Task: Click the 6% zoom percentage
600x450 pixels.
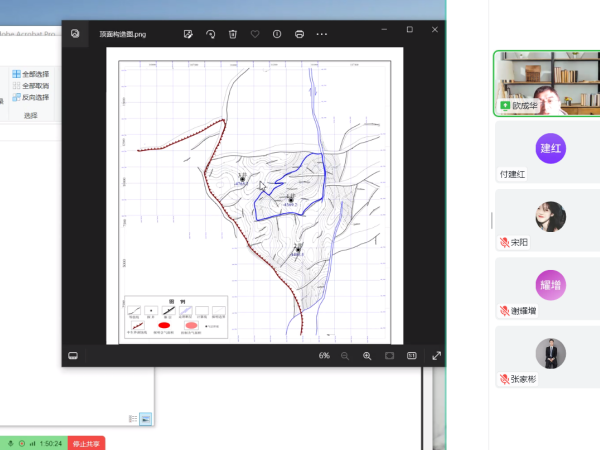Action: (324, 356)
